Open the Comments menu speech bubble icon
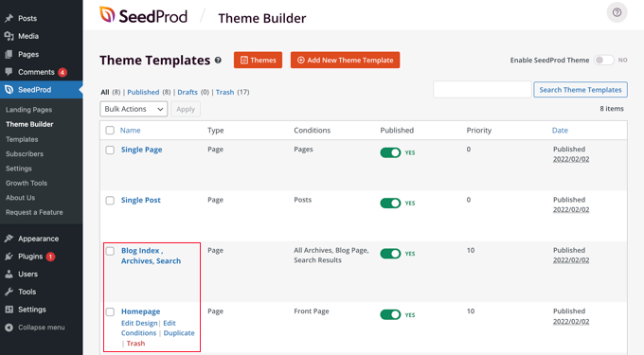The width and height of the screenshot is (644, 355). coord(9,71)
